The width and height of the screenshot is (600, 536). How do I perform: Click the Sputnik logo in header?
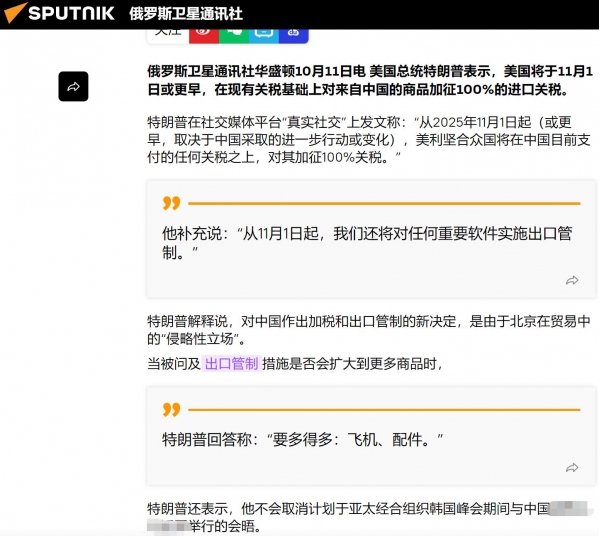click(60, 13)
